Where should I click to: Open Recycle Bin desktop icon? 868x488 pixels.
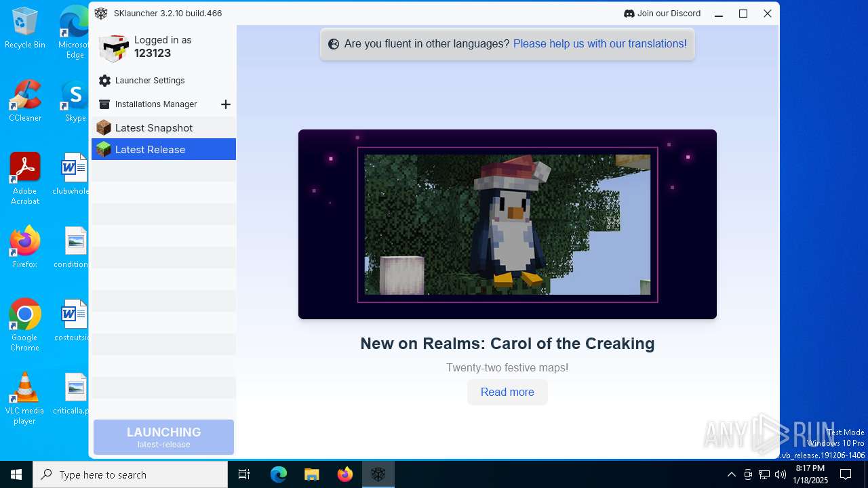(x=25, y=28)
